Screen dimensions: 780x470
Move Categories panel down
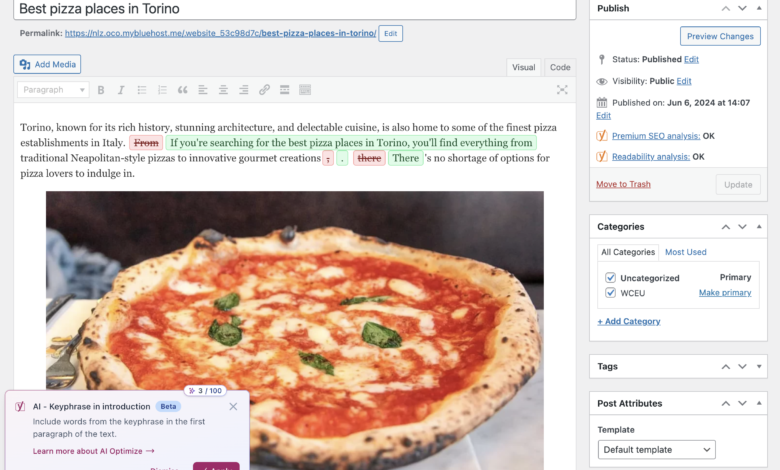(742, 227)
